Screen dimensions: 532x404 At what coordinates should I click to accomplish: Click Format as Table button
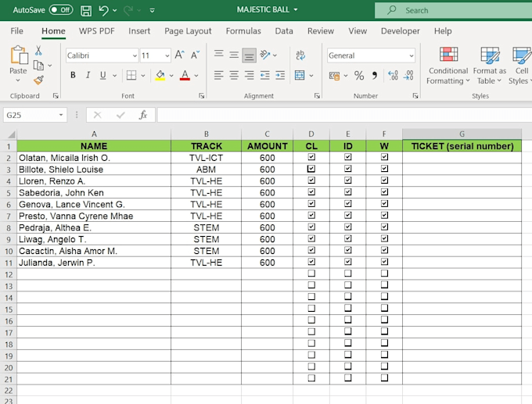(489, 66)
